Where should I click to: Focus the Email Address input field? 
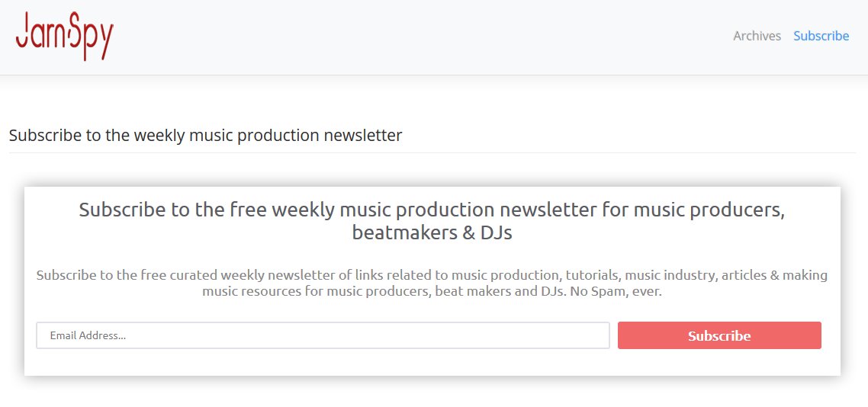323,335
